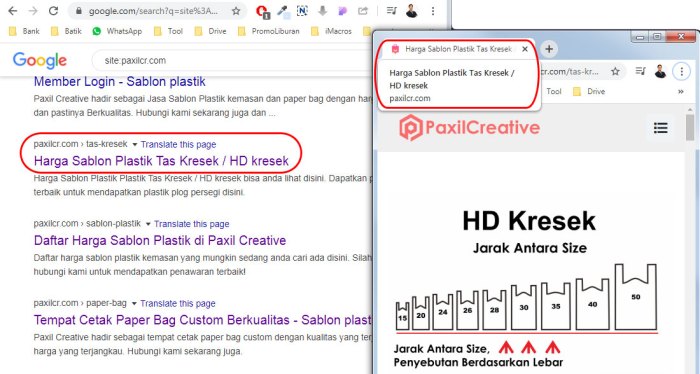Image resolution: width=700 pixels, height=374 pixels.
Task: Open profile avatar in Paxil window
Action: (660, 71)
